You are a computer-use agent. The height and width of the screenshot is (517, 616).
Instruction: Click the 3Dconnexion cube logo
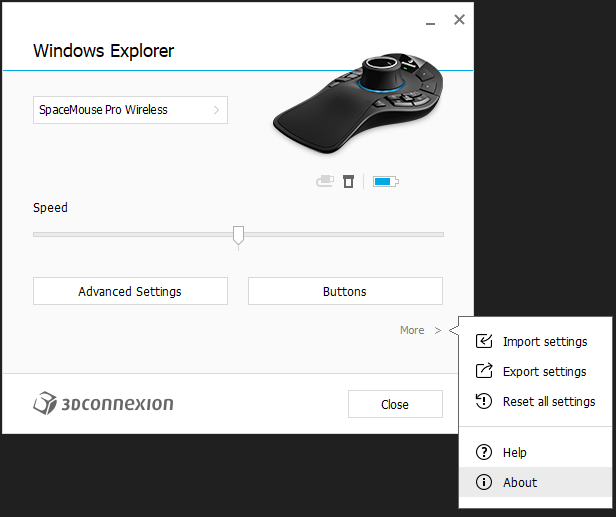44,403
